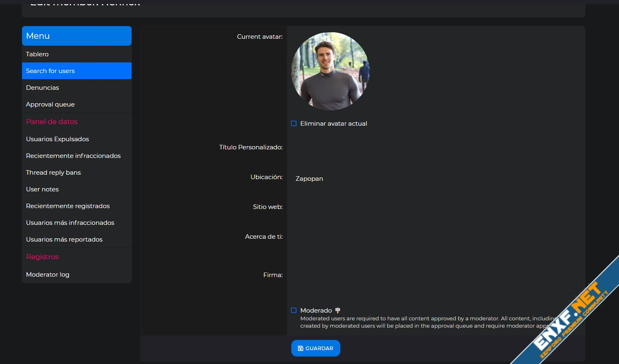Click the Guardar button
This screenshot has height=364, width=619.
[x=315, y=348]
